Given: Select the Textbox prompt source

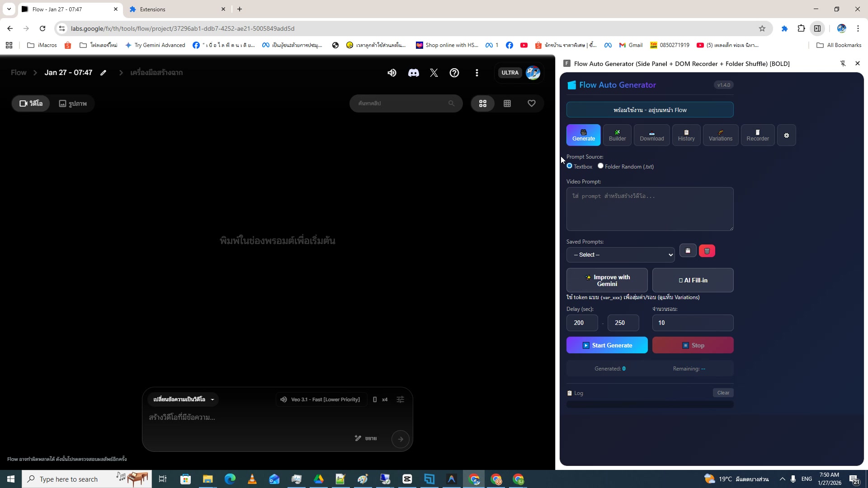Looking at the screenshot, I should click(570, 166).
